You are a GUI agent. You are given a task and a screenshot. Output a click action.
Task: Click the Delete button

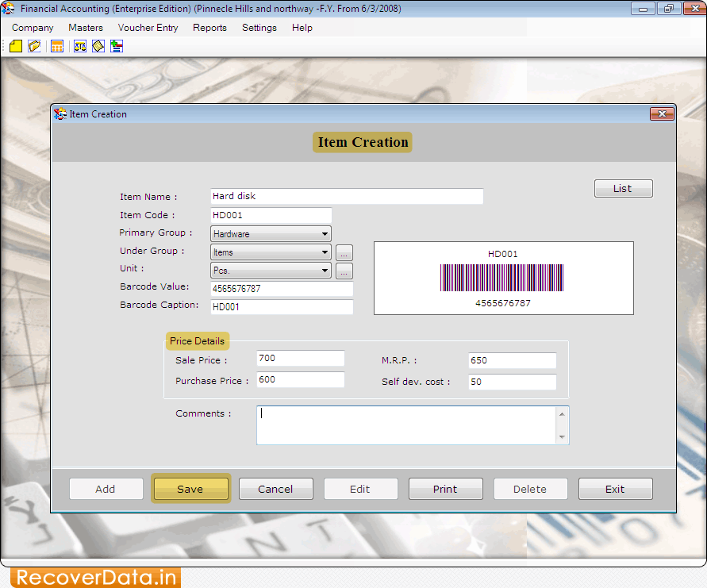pyautogui.click(x=530, y=489)
